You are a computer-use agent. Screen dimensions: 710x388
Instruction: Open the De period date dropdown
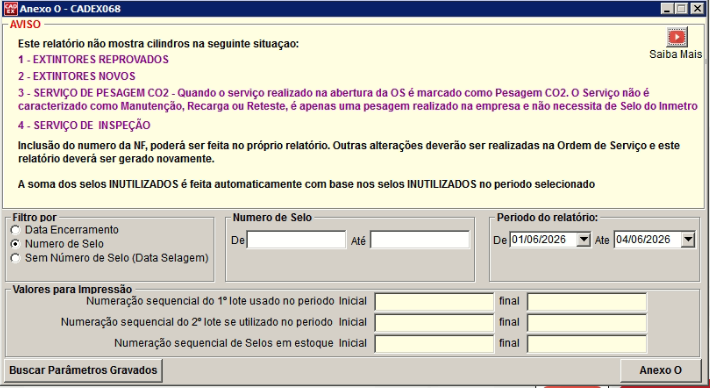coord(584,240)
